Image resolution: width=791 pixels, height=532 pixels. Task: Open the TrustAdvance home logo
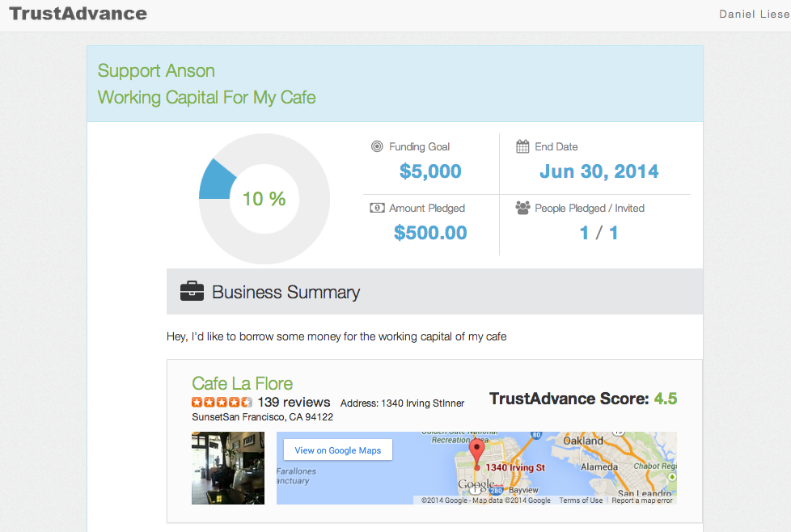tap(78, 14)
